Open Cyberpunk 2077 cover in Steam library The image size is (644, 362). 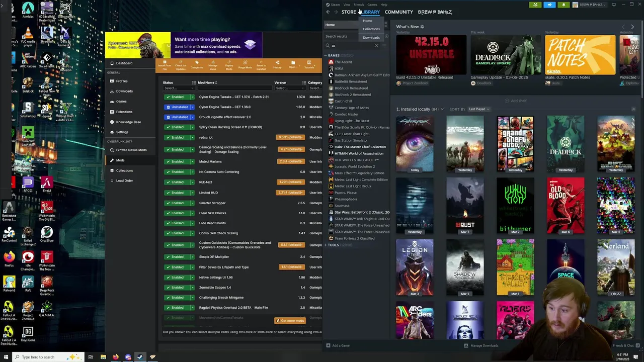click(x=415, y=144)
